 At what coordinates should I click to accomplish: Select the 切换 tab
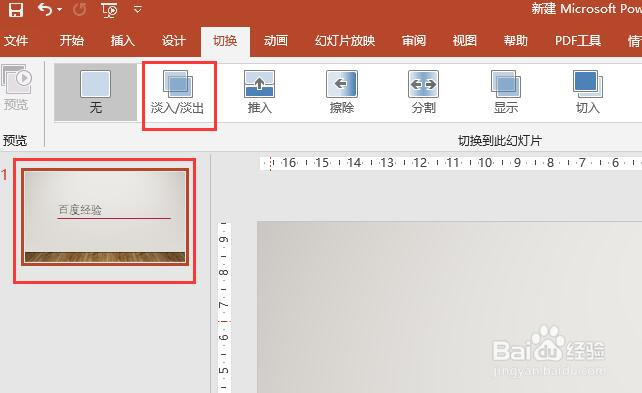coord(225,41)
